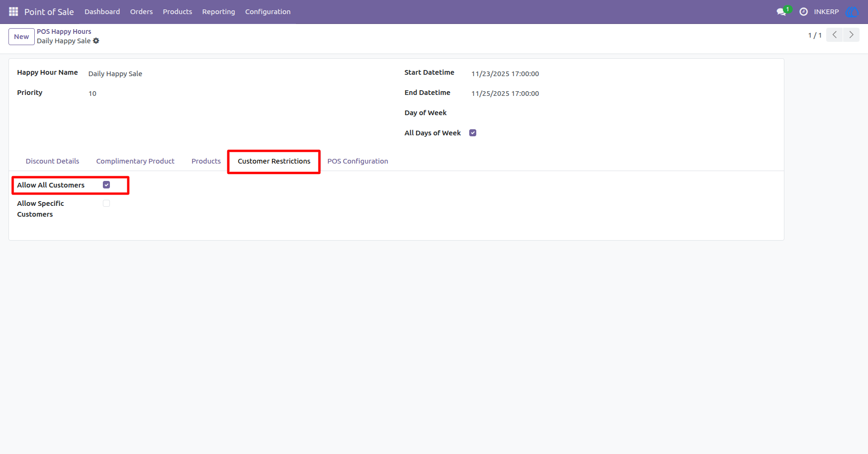The height and width of the screenshot is (454, 868).
Task: Open the conversations chat icon
Action: pyautogui.click(x=782, y=12)
